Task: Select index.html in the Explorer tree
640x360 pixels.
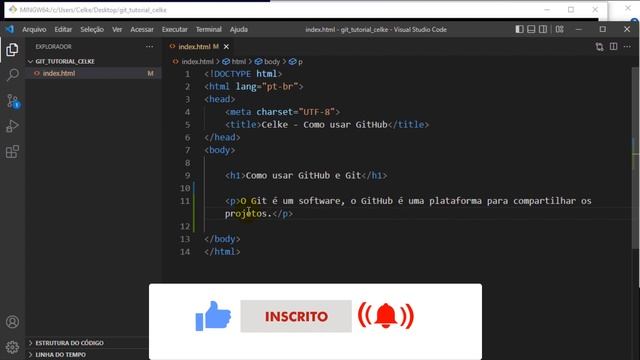Action: [94, 73]
